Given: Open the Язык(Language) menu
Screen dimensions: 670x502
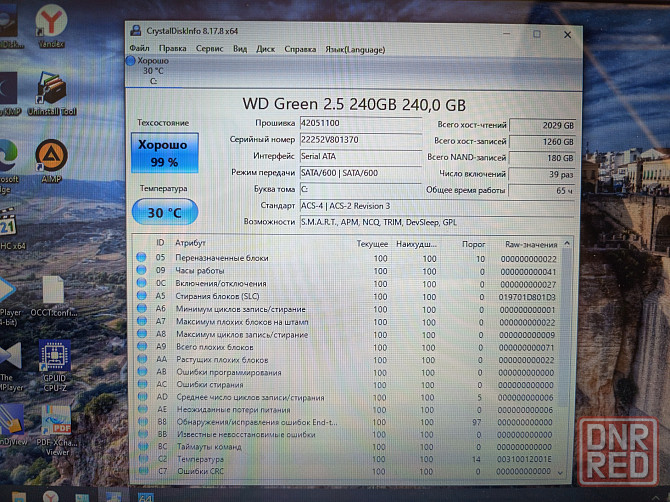Looking at the screenshot, I should (355, 50).
